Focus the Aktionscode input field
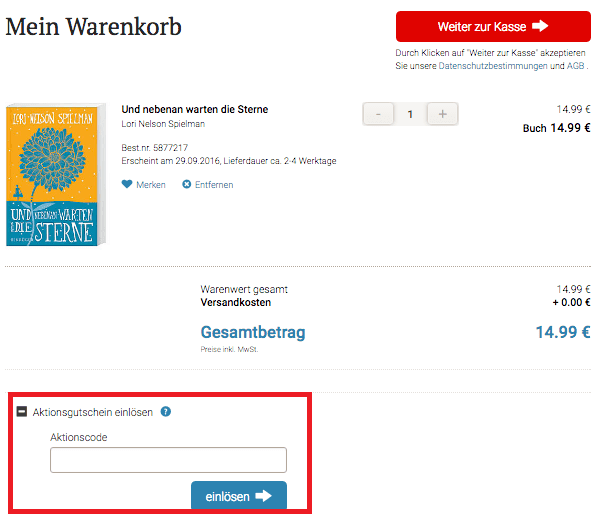Screen dimensions: 594x517 pos(168,460)
